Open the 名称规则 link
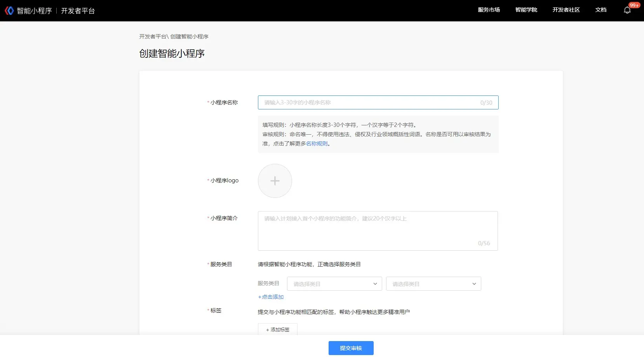This screenshot has width=644, height=357. 317,144
